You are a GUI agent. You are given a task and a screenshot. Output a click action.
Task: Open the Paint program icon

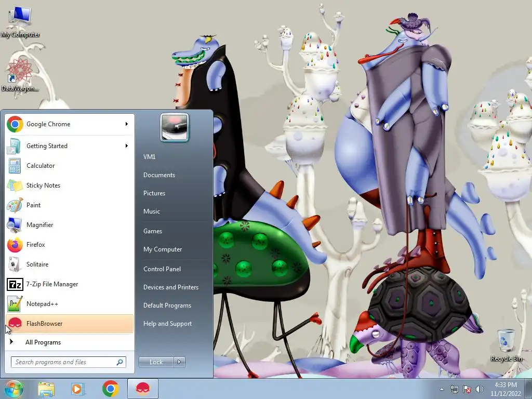pyautogui.click(x=15, y=205)
